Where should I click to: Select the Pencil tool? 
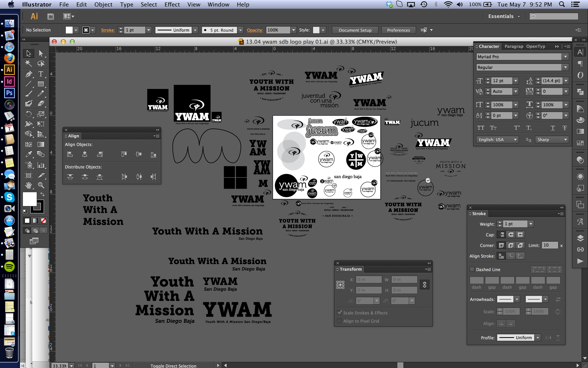[41, 93]
